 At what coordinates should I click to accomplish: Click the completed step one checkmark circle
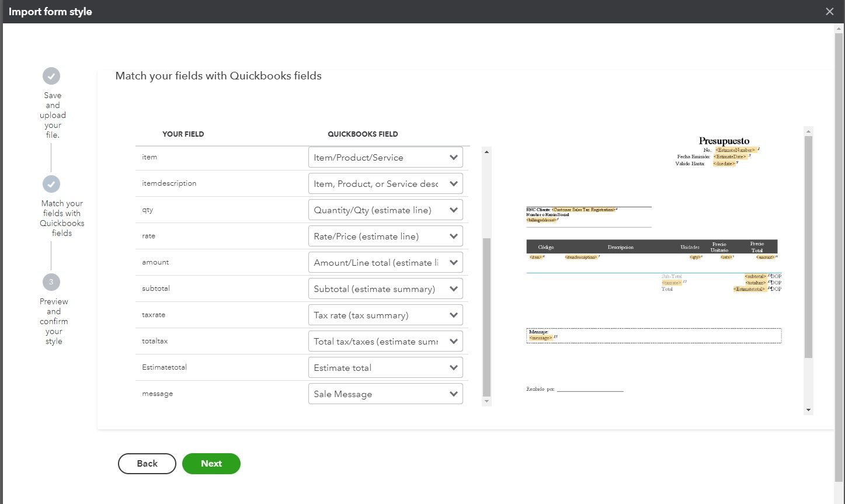coord(51,76)
